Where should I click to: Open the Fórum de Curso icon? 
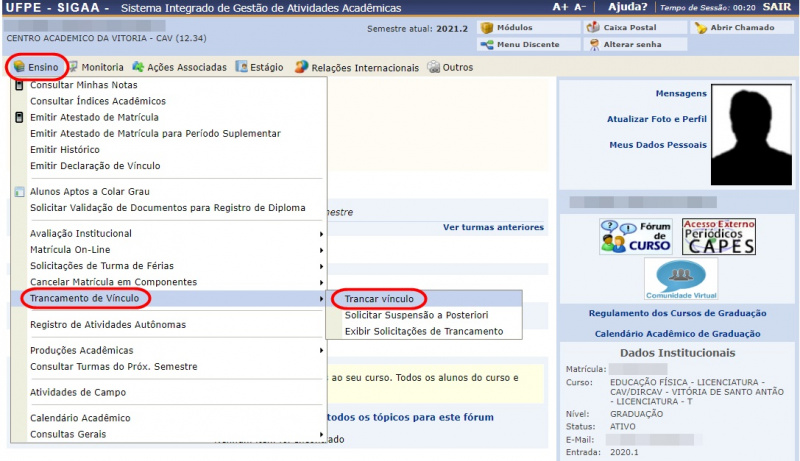coord(636,237)
